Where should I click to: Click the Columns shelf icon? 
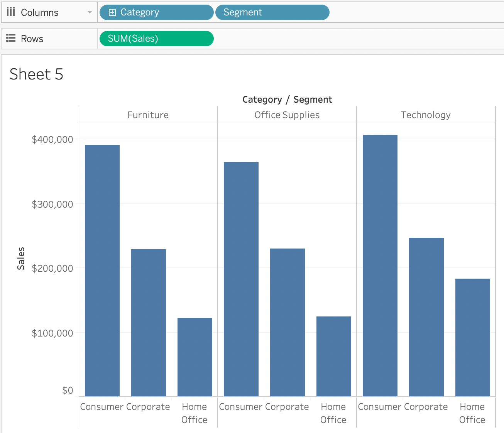pyautogui.click(x=11, y=12)
